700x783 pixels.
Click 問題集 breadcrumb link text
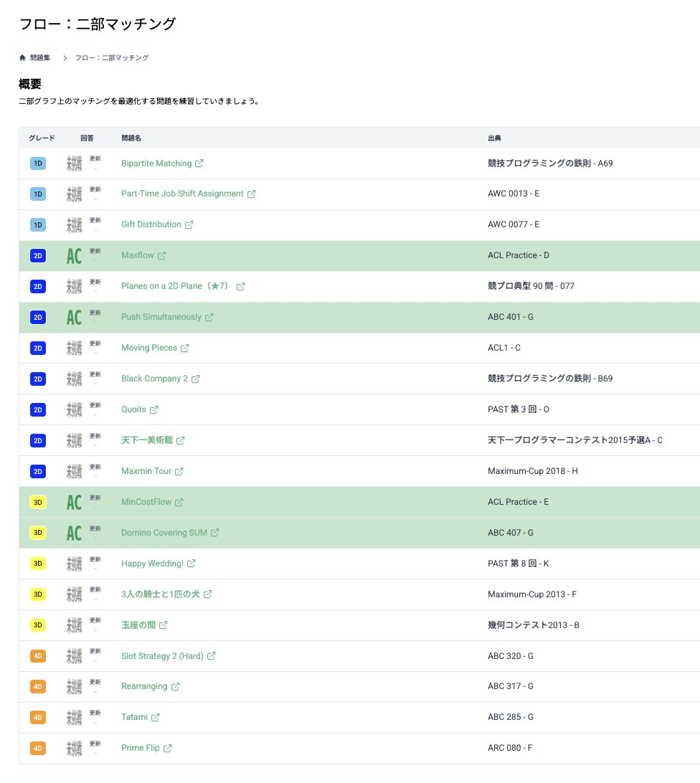pyautogui.click(x=40, y=58)
